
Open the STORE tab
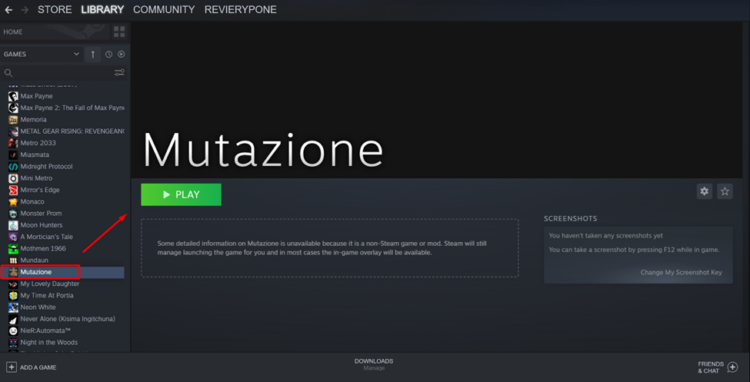click(55, 10)
